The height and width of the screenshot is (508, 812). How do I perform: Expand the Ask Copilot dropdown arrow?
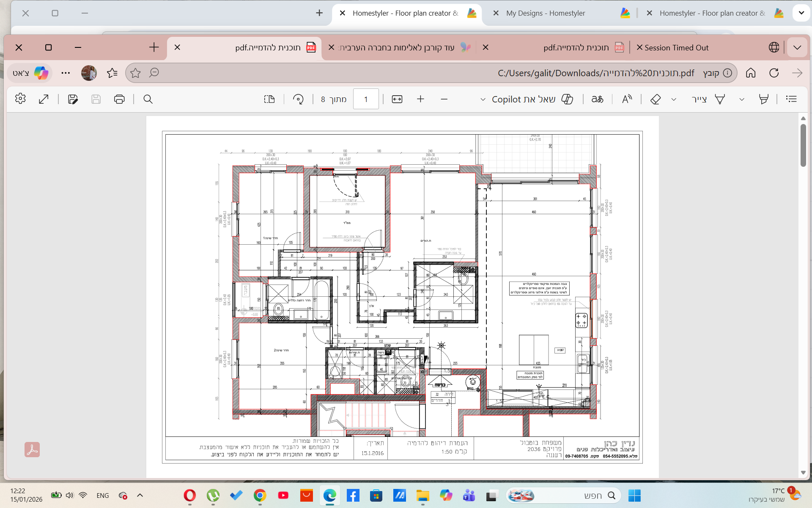[483, 99]
